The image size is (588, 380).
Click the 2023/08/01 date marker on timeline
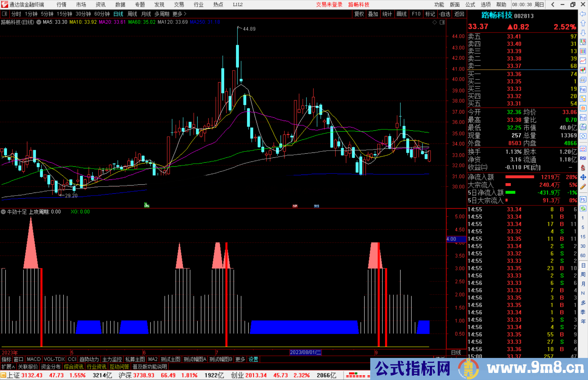305,352
